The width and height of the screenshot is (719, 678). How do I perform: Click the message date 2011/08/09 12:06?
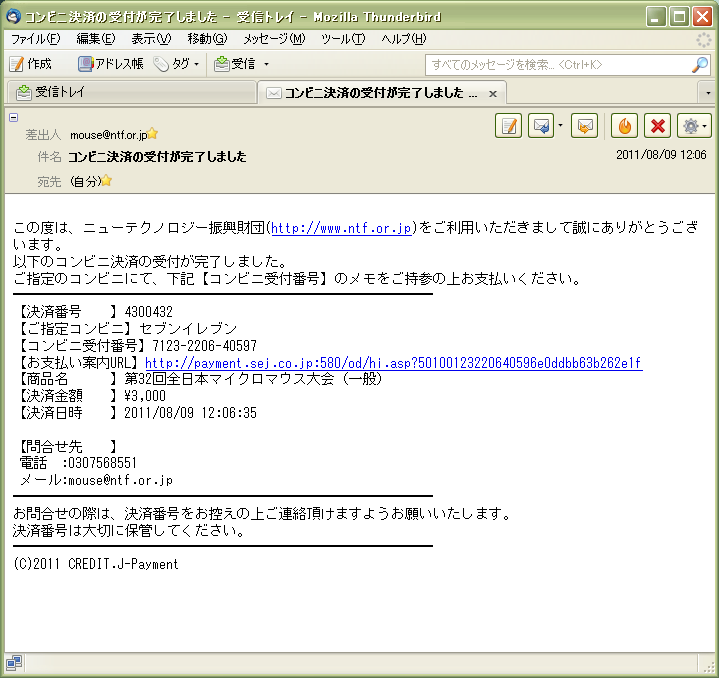(x=661, y=155)
